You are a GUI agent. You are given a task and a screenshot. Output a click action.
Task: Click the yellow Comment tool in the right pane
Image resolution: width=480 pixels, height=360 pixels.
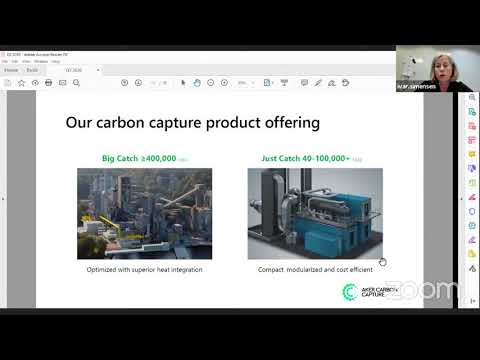pos(472,154)
